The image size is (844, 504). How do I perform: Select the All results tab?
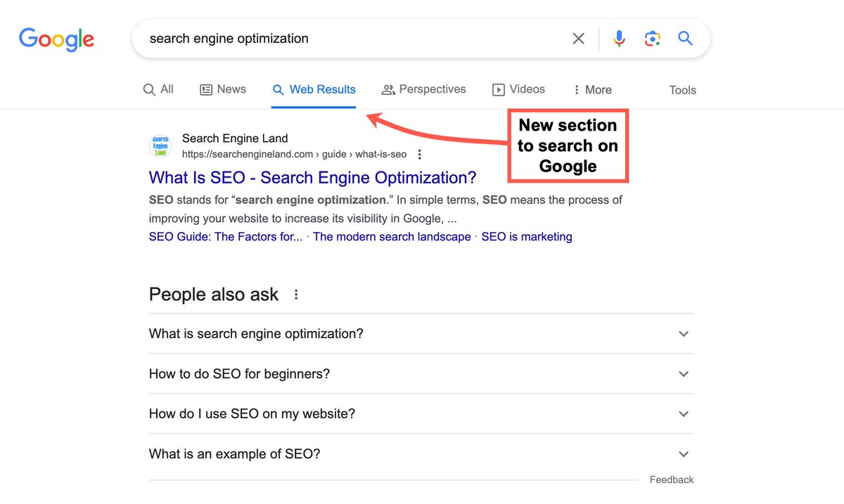pyautogui.click(x=158, y=89)
